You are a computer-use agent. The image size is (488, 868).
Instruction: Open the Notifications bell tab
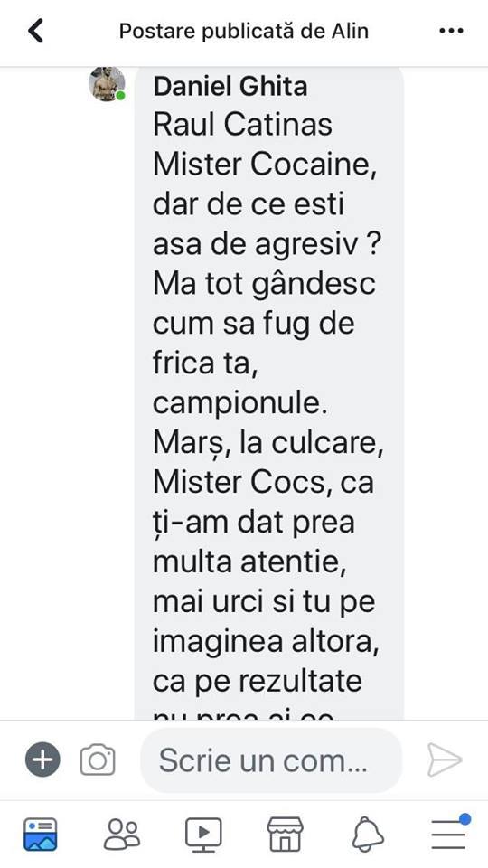coord(368,835)
